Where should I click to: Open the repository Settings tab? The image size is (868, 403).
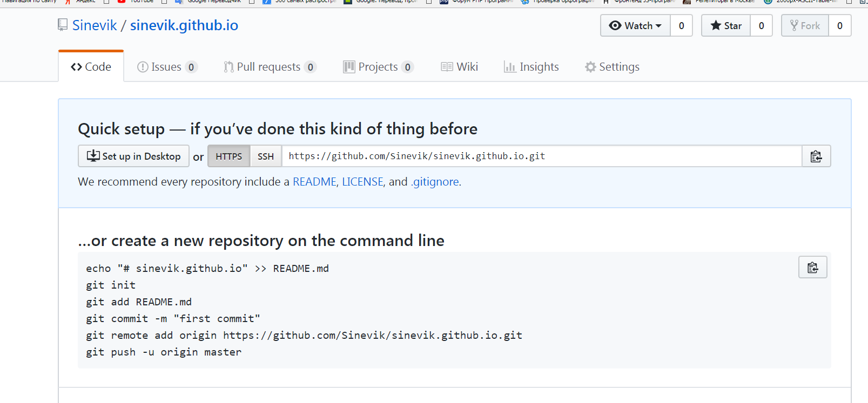tap(613, 67)
